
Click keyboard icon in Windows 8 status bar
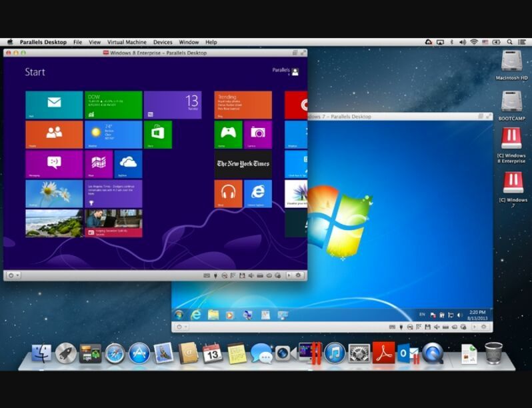tap(206, 275)
